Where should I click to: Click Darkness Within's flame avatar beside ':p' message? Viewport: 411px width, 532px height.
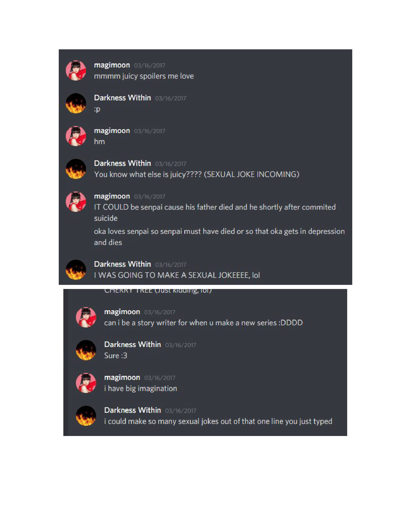click(x=76, y=103)
